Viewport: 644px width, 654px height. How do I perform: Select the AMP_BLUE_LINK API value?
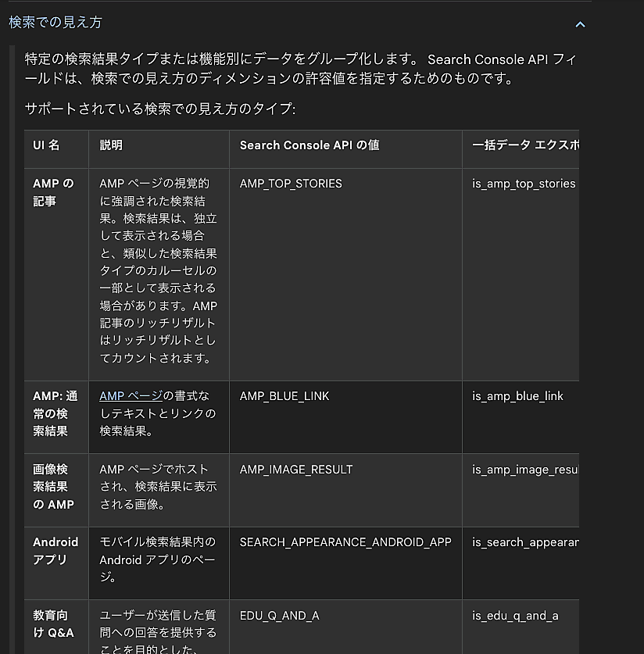pos(284,396)
